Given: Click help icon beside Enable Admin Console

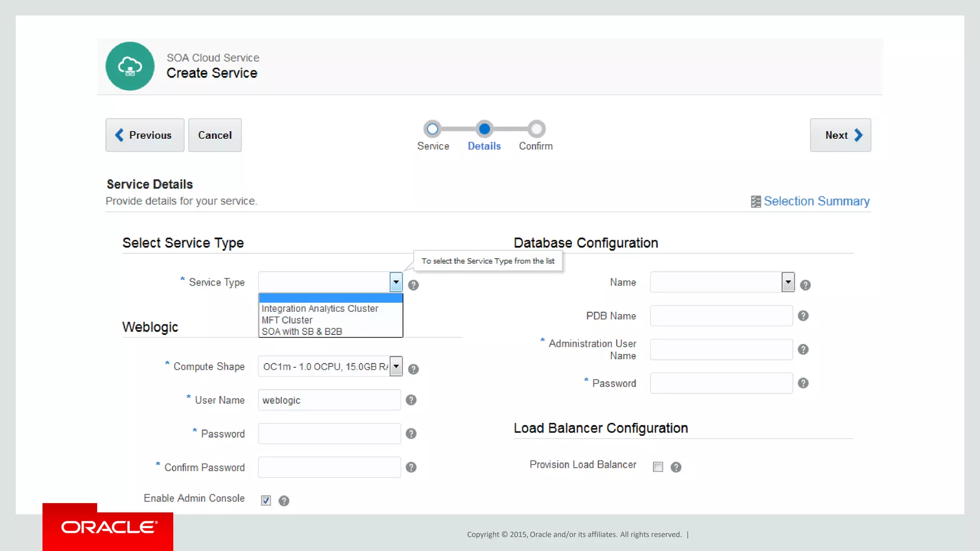Looking at the screenshot, I should [x=284, y=501].
